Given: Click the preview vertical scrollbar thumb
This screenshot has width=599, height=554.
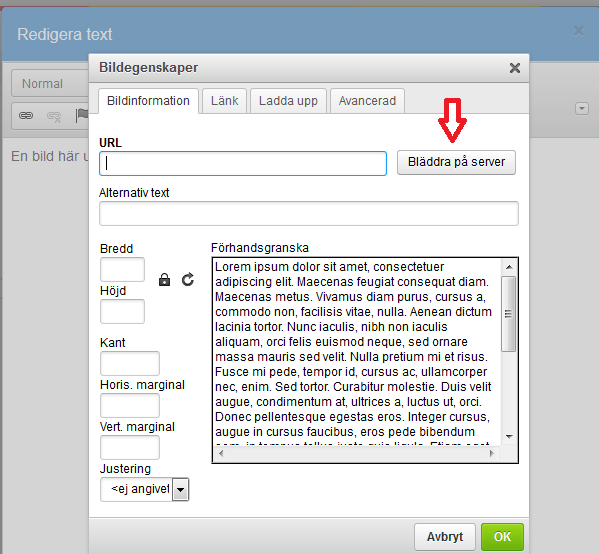Looking at the screenshot, I should [x=508, y=314].
